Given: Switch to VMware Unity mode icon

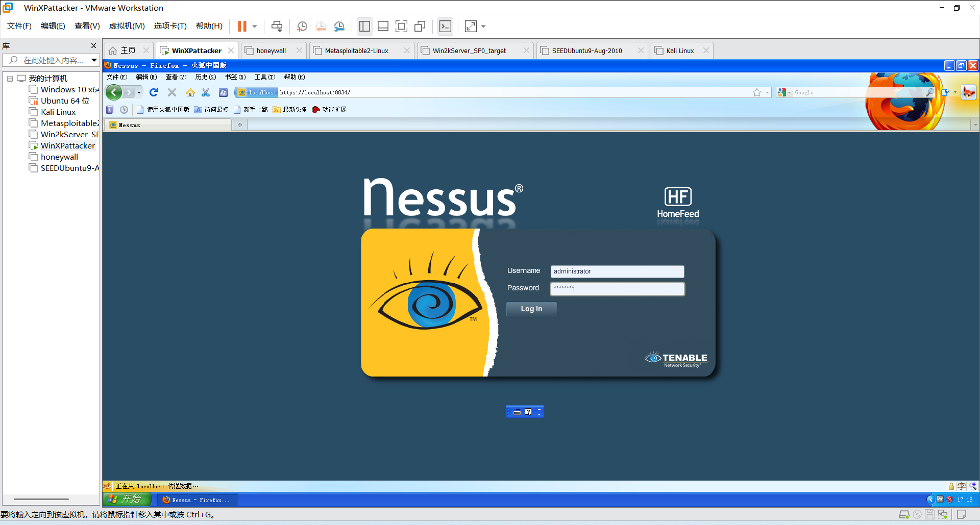Looking at the screenshot, I should point(420,26).
